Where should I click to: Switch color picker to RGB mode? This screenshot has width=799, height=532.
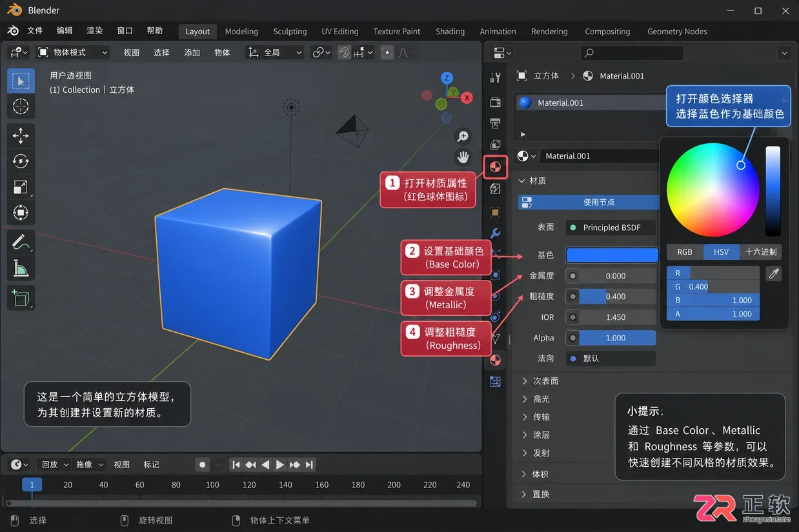[684, 252]
